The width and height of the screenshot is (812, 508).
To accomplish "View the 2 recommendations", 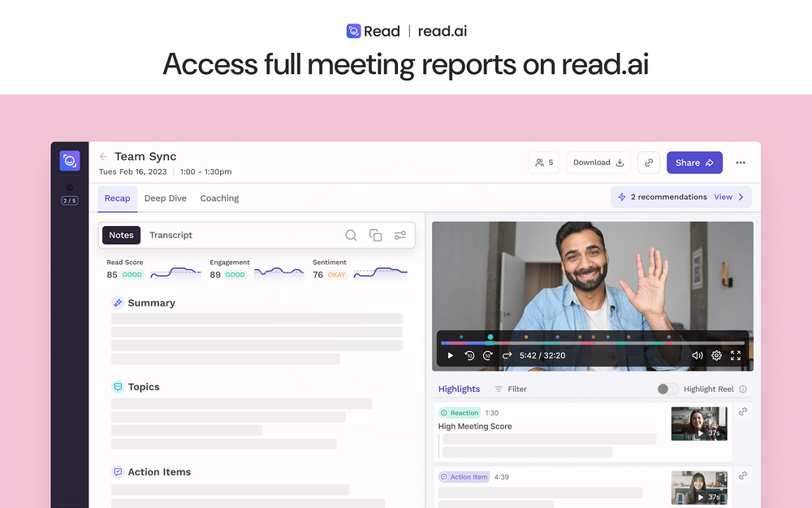I will [x=723, y=197].
